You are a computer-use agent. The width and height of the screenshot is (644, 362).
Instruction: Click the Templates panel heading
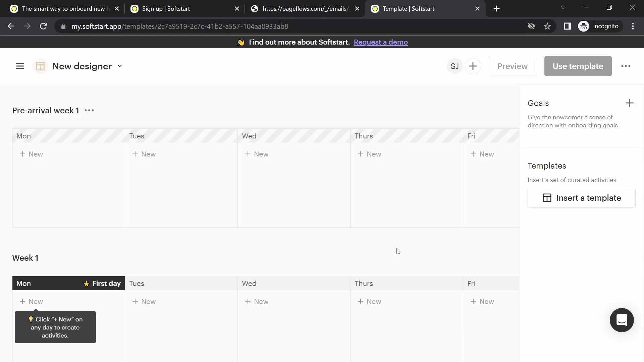[547, 166]
